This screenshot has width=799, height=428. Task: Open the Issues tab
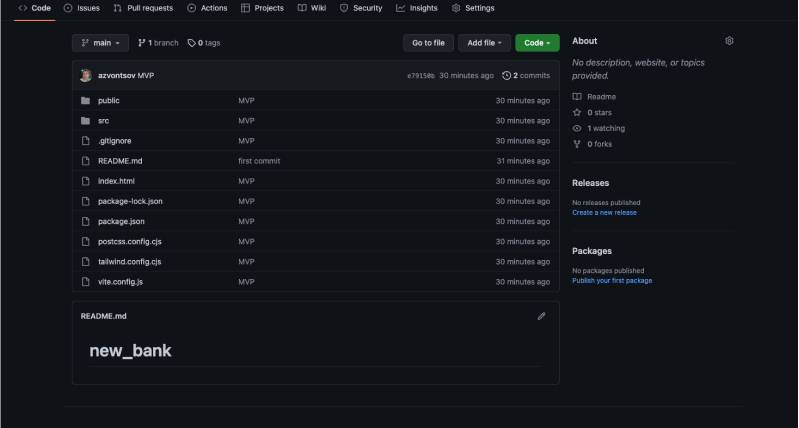82,8
